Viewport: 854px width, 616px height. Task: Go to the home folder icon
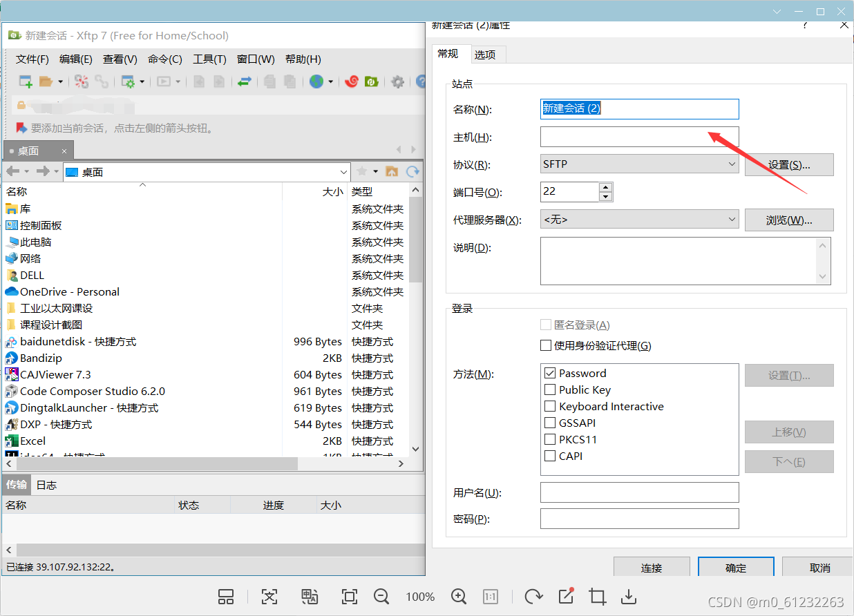(392, 171)
